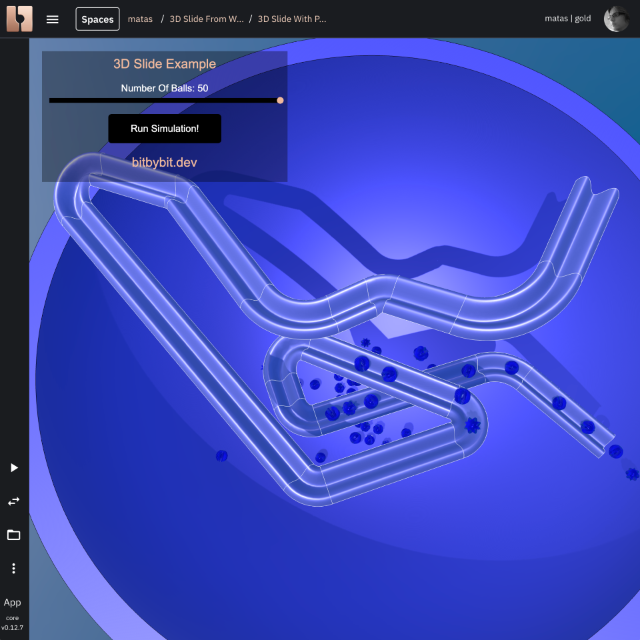This screenshot has width=640, height=640.
Task: Open the bitbybit.dev link
Action: [164, 162]
